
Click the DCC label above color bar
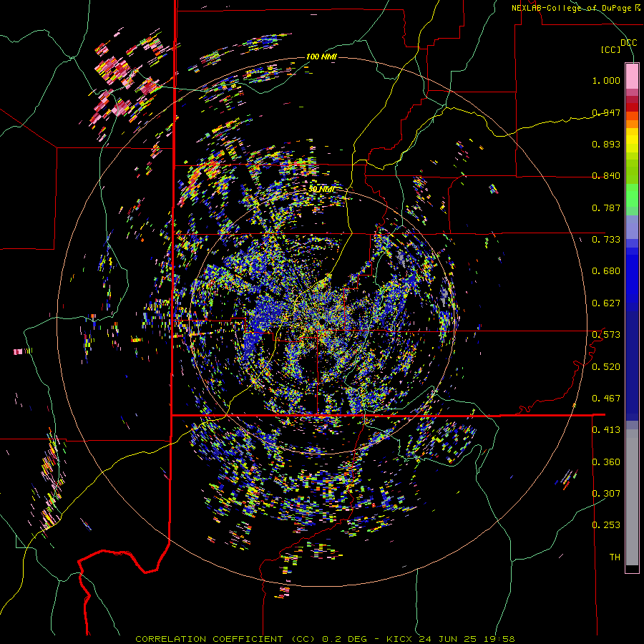pos(628,43)
